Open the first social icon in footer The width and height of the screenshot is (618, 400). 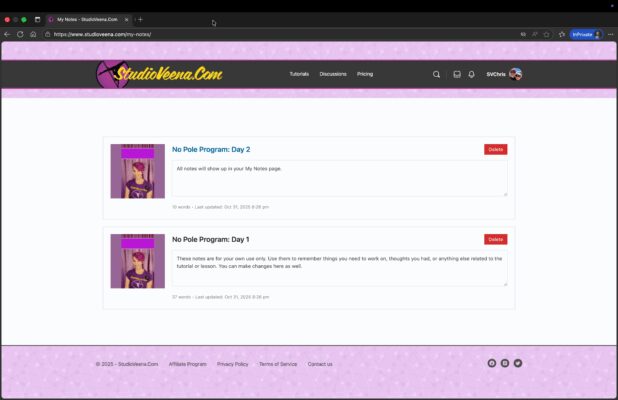coord(491,363)
